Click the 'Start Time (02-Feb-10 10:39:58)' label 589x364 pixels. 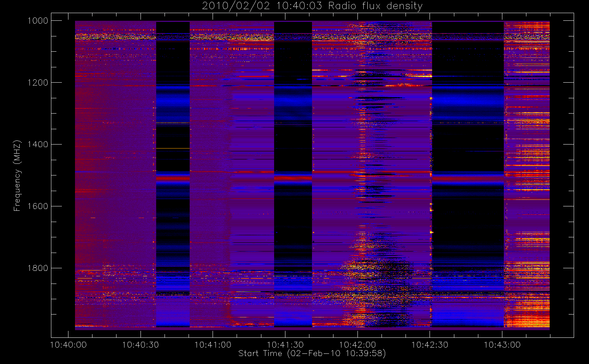(x=312, y=353)
